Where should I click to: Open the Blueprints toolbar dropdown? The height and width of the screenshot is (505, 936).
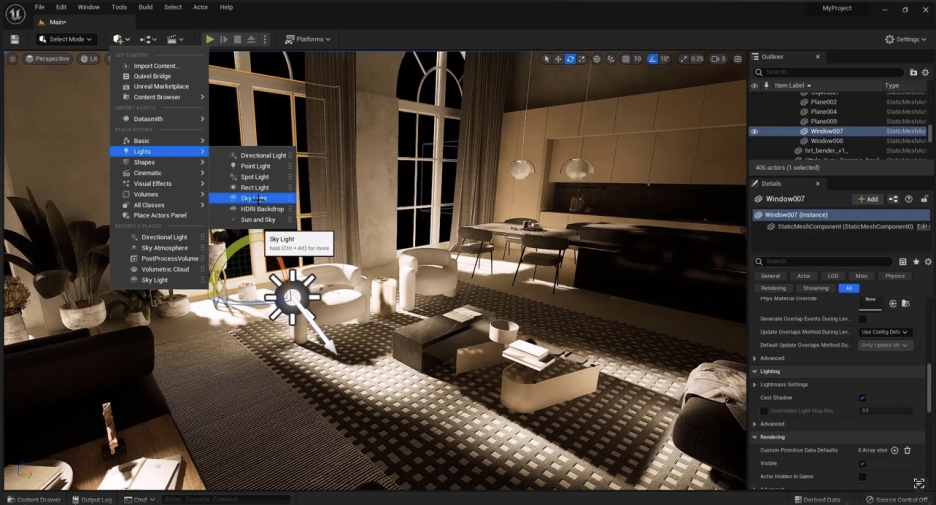click(148, 39)
